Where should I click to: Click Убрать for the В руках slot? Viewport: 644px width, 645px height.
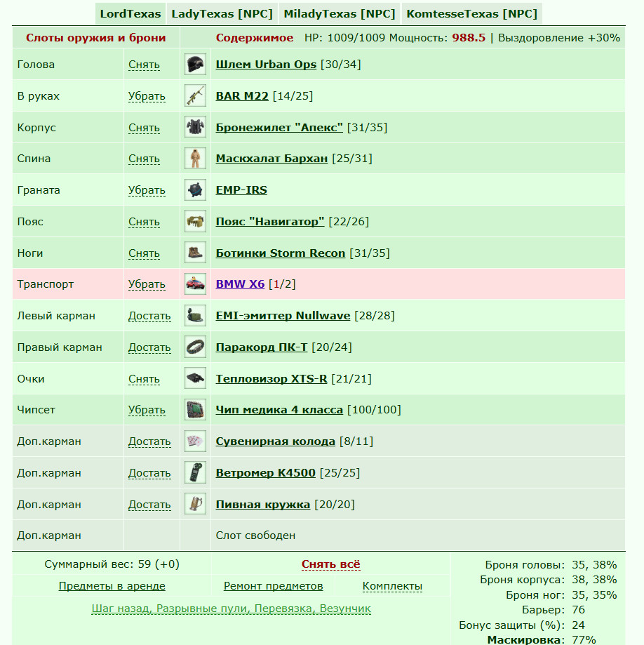[x=147, y=96]
